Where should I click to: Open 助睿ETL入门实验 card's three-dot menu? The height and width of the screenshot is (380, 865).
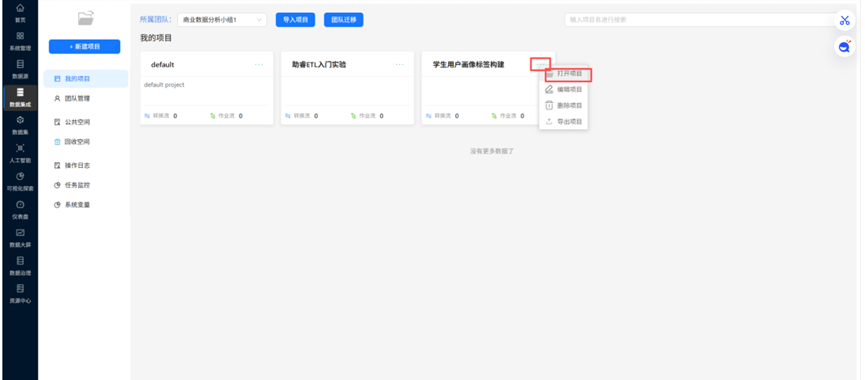tap(399, 65)
